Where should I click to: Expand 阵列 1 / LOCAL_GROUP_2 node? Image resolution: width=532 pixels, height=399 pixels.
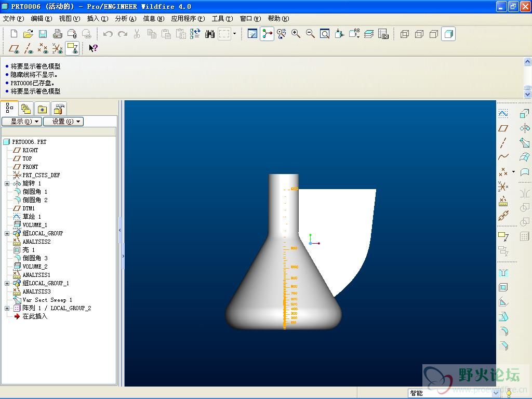pyautogui.click(x=7, y=309)
